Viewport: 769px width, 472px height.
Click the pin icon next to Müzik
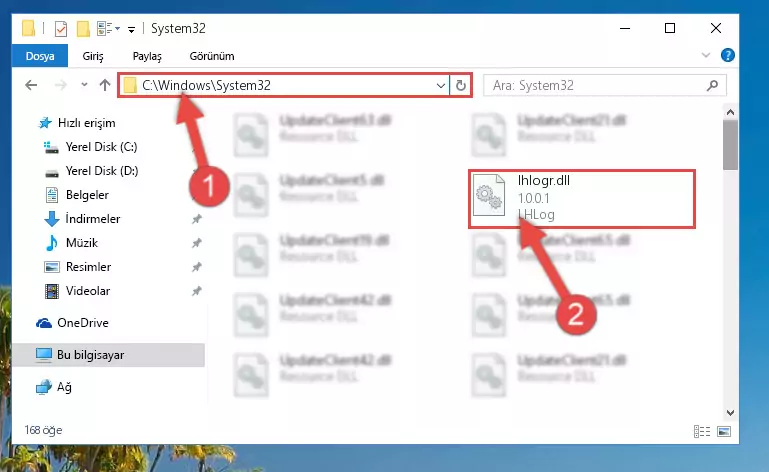coord(197,243)
